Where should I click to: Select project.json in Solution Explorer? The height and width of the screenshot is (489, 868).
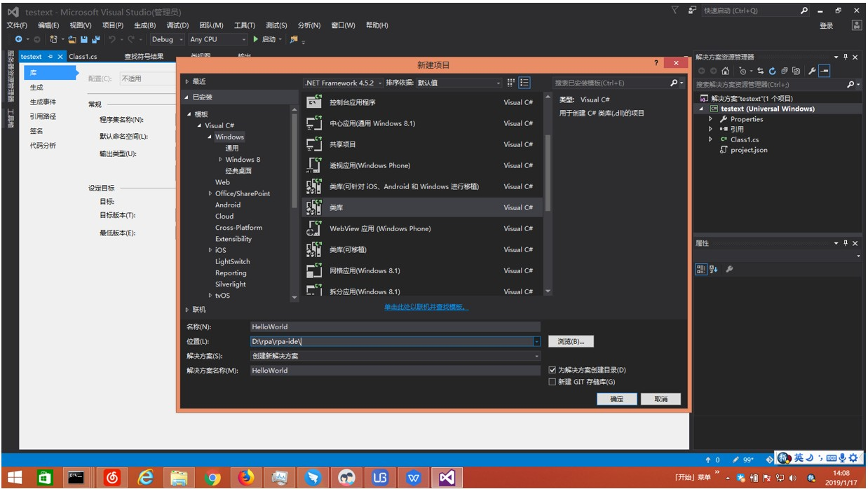(749, 150)
